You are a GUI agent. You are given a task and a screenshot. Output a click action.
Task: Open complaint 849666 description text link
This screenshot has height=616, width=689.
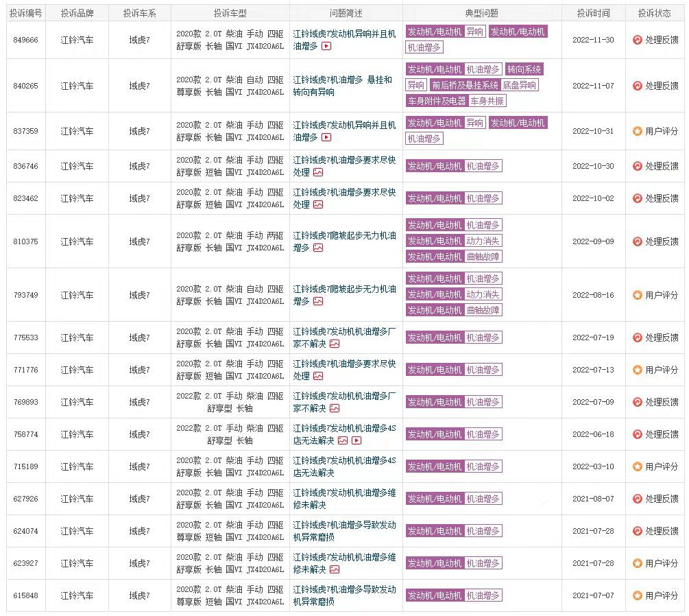pyautogui.click(x=344, y=40)
